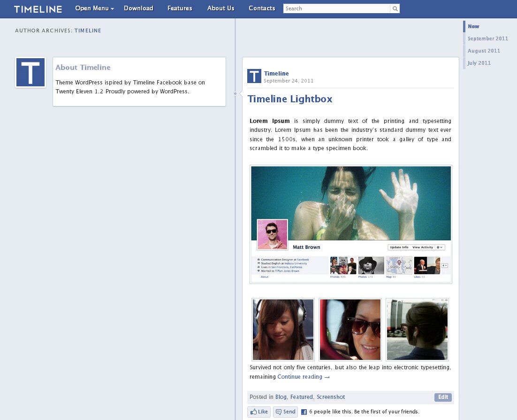
Task: Click the search magnifier icon
Action: tap(395, 8)
